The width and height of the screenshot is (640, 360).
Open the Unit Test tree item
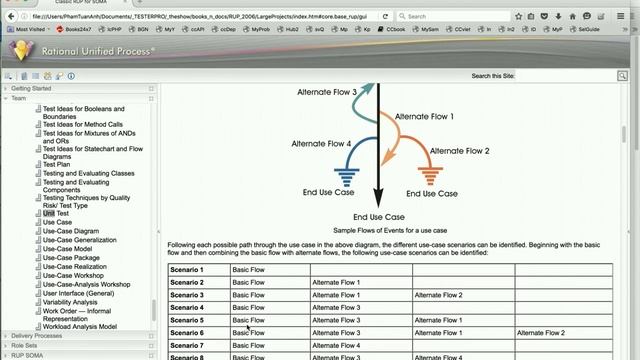[56, 213]
